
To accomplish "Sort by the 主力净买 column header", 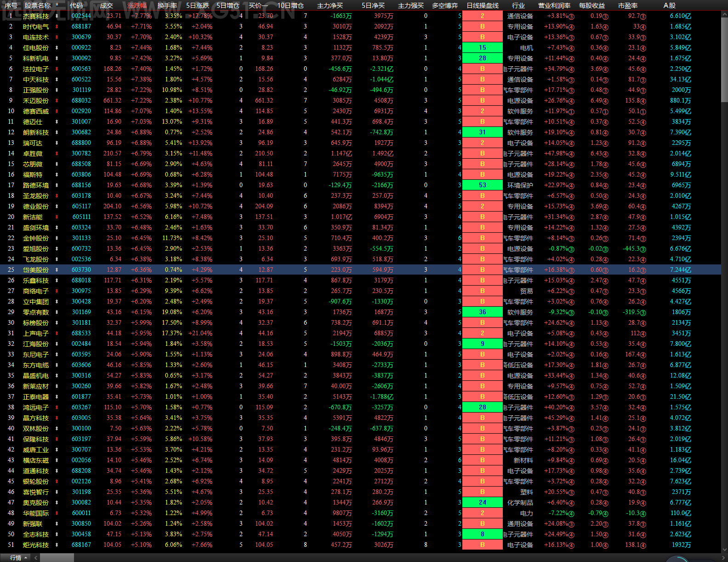I will click(x=330, y=6).
